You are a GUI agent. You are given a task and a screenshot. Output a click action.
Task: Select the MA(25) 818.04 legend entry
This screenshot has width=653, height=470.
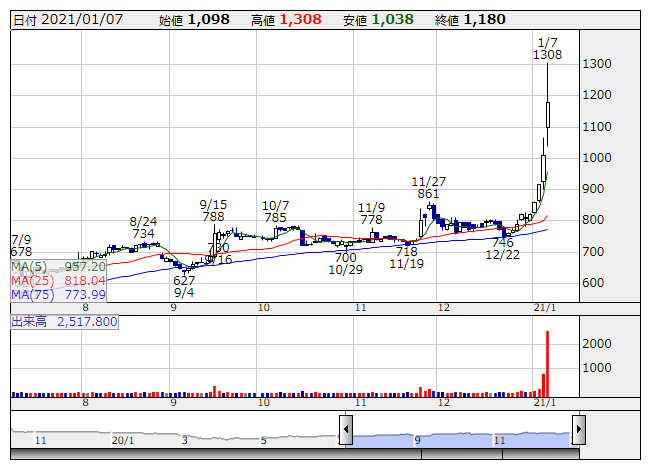pos(58,281)
